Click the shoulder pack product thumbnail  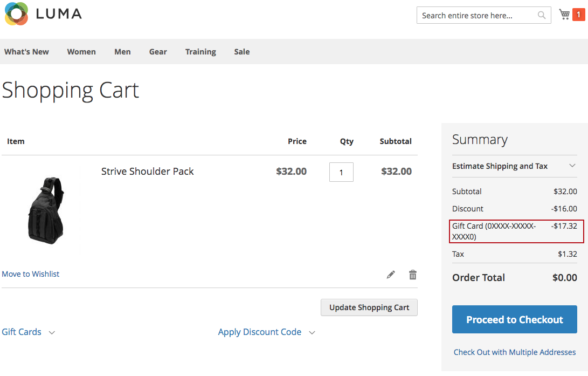tap(46, 210)
